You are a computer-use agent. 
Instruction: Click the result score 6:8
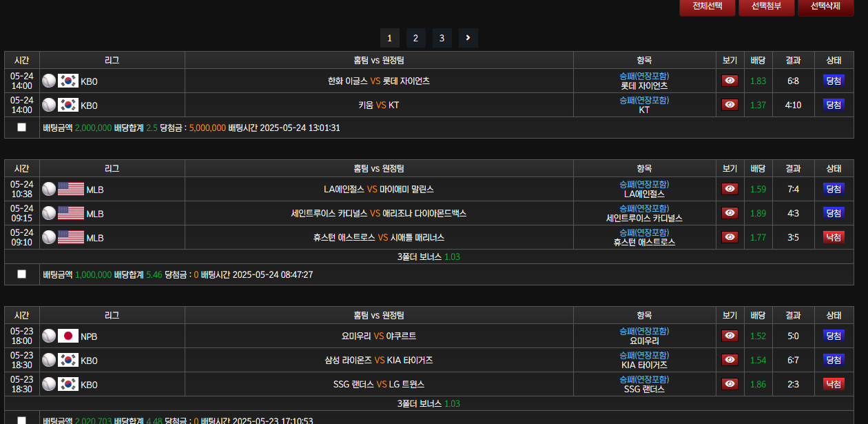(x=793, y=81)
